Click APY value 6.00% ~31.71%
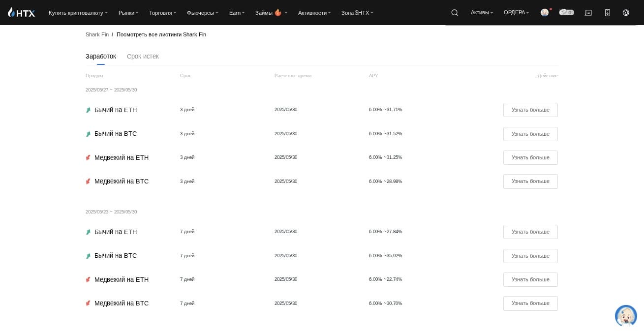 click(385, 110)
